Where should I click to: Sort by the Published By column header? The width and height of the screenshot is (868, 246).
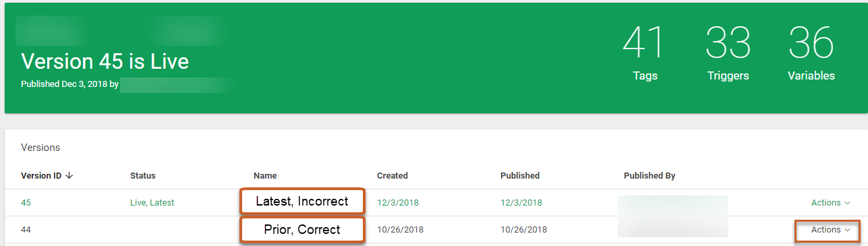pos(649,176)
